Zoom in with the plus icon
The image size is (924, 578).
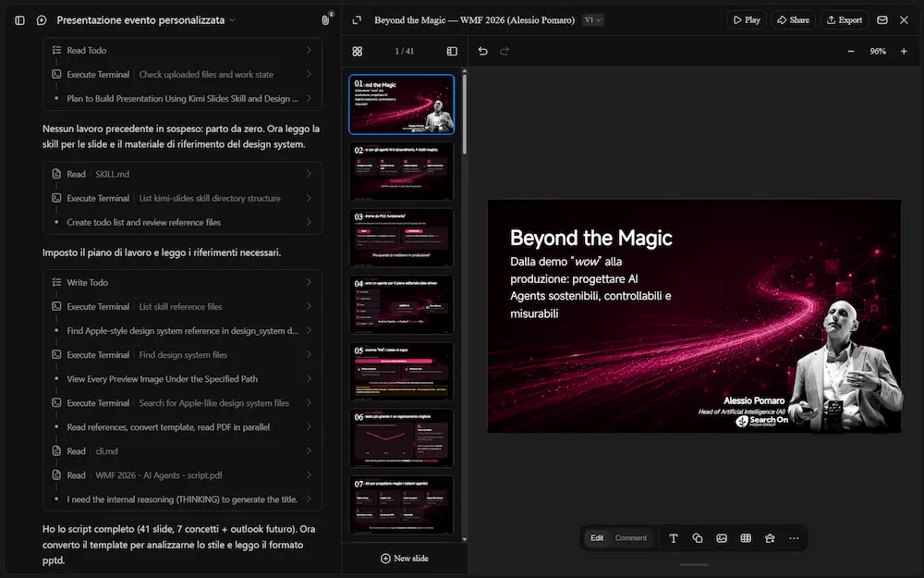click(904, 51)
